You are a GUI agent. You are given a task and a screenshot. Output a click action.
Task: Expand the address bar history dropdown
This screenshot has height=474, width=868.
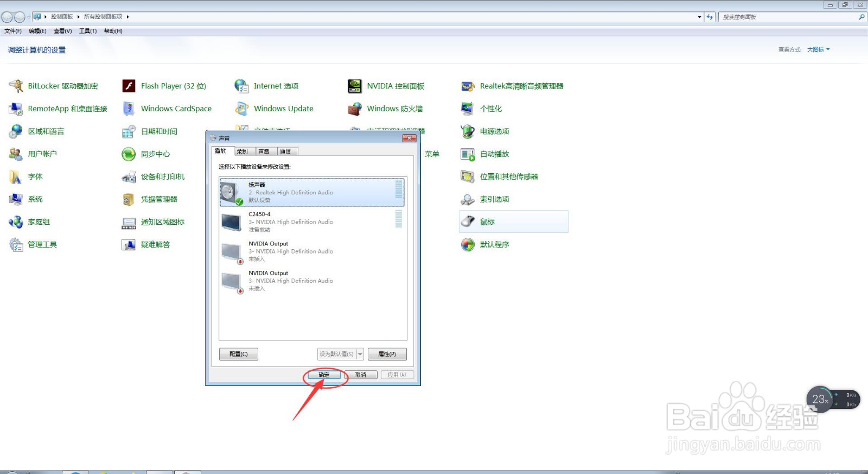pos(699,17)
